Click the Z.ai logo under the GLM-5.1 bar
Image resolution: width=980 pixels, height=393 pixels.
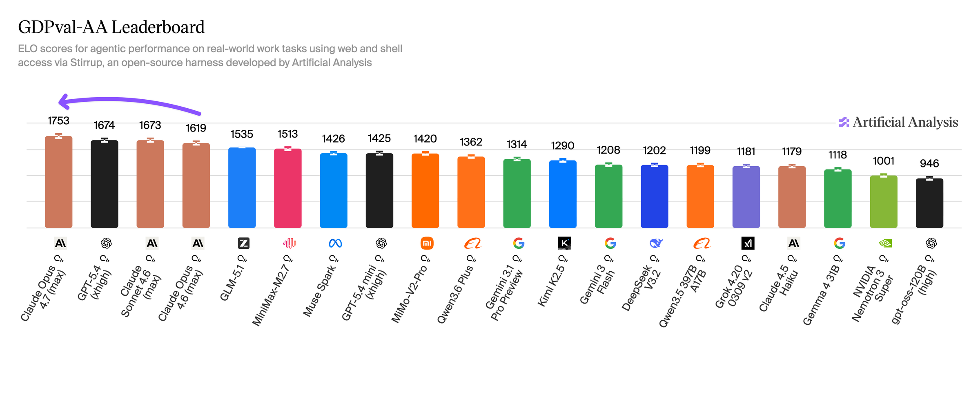(243, 243)
